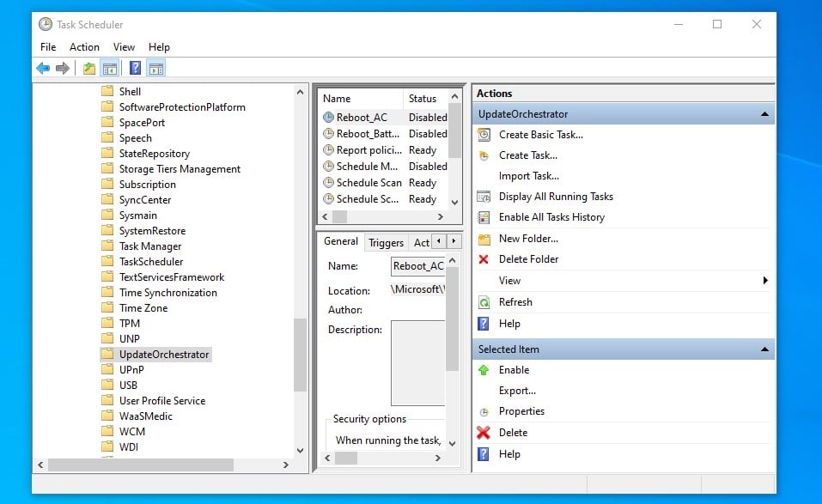The image size is (822, 504).
Task: Click the task list scroll-down arrow
Action: click(x=455, y=203)
